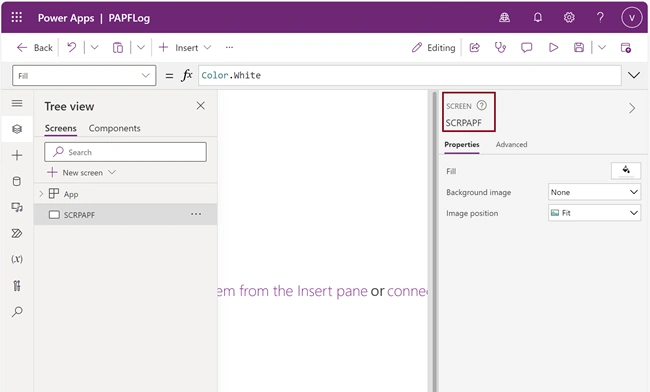The height and width of the screenshot is (392, 650).
Task: Expand the formula bar chevron
Action: tap(634, 75)
